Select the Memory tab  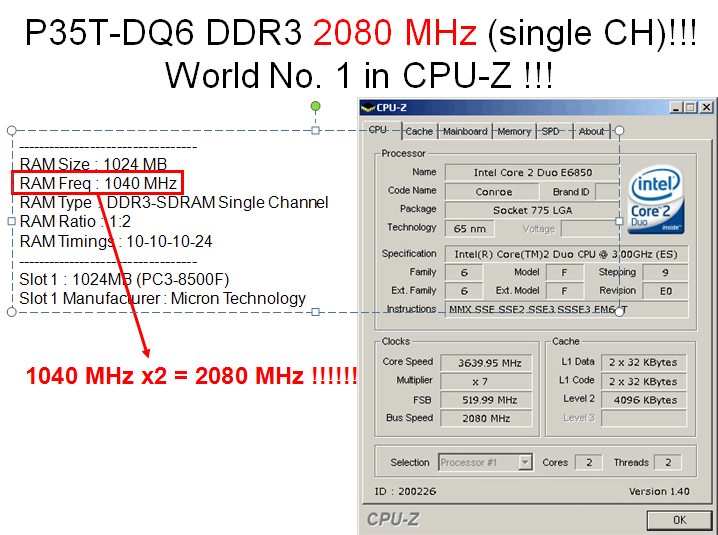(514, 131)
